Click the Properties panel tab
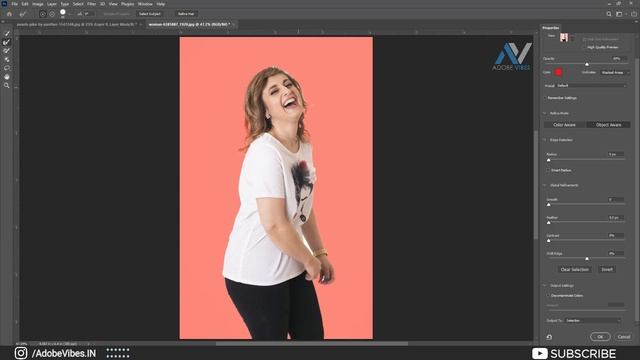This screenshot has height=360, width=640. coord(551,28)
